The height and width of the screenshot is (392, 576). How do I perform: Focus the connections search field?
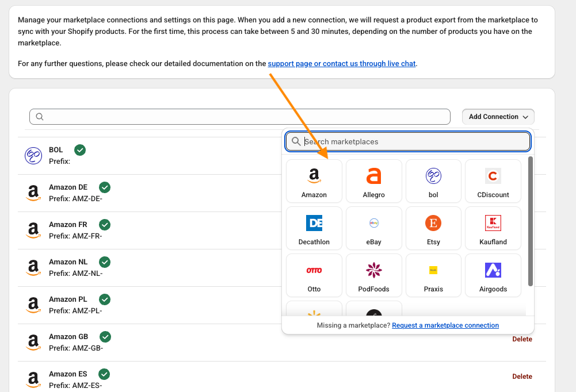tap(240, 117)
